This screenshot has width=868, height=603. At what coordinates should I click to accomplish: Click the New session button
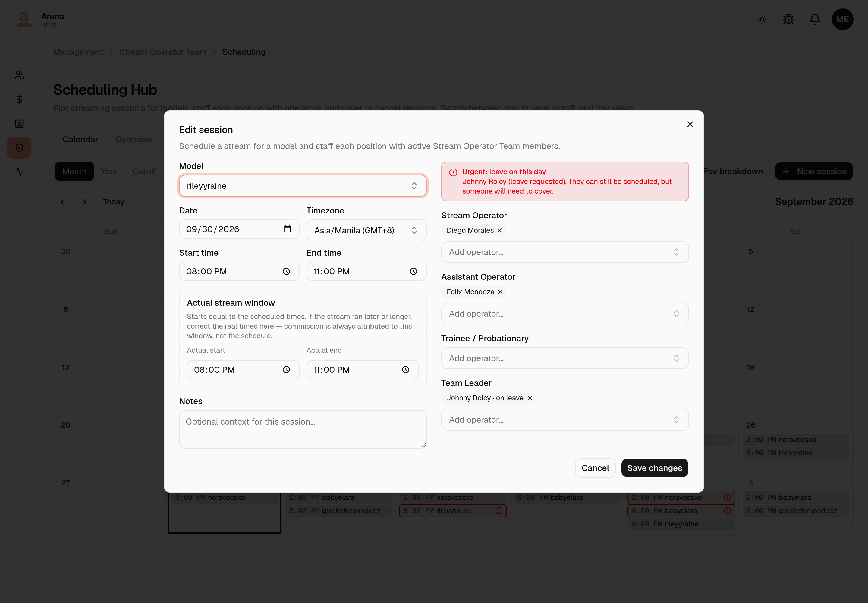pyautogui.click(x=814, y=172)
